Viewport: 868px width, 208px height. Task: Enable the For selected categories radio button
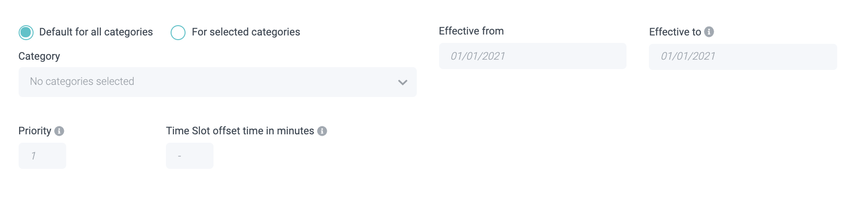(178, 32)
